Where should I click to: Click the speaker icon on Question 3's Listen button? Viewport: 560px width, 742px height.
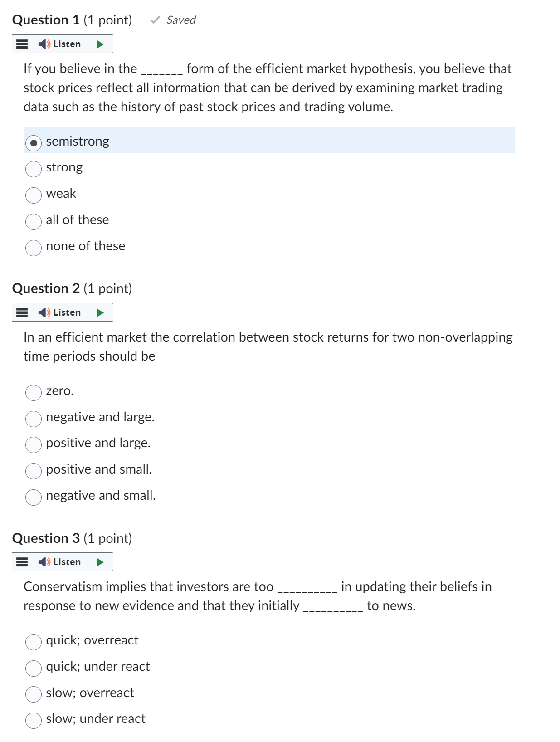(x=43, y=561)
